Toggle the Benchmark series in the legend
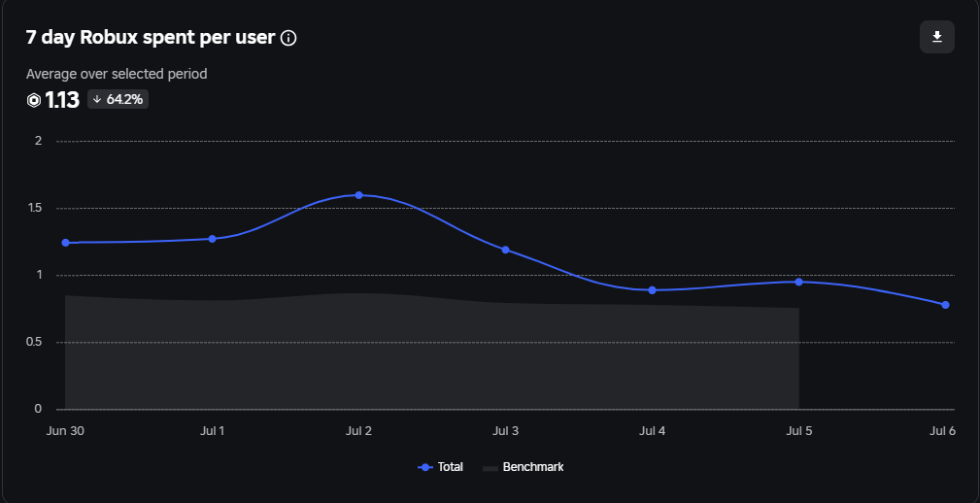 pyautogui.click(x=524, y=467)
